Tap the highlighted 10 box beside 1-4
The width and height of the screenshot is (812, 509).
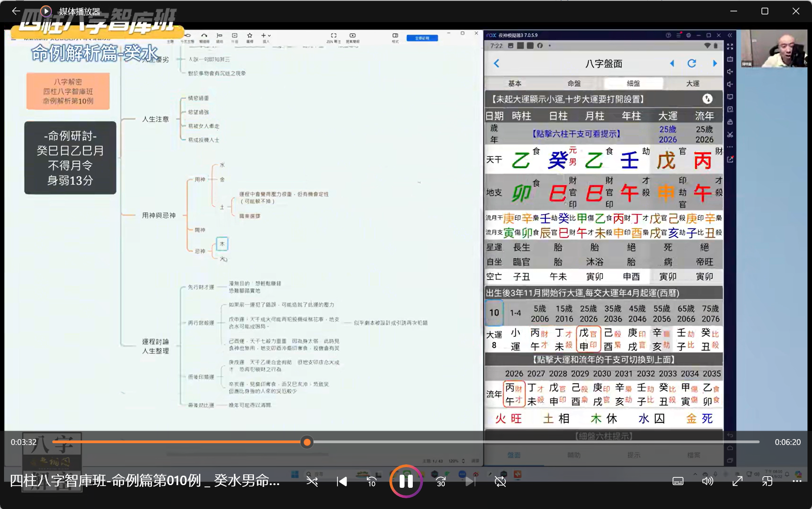coord(494,312)
